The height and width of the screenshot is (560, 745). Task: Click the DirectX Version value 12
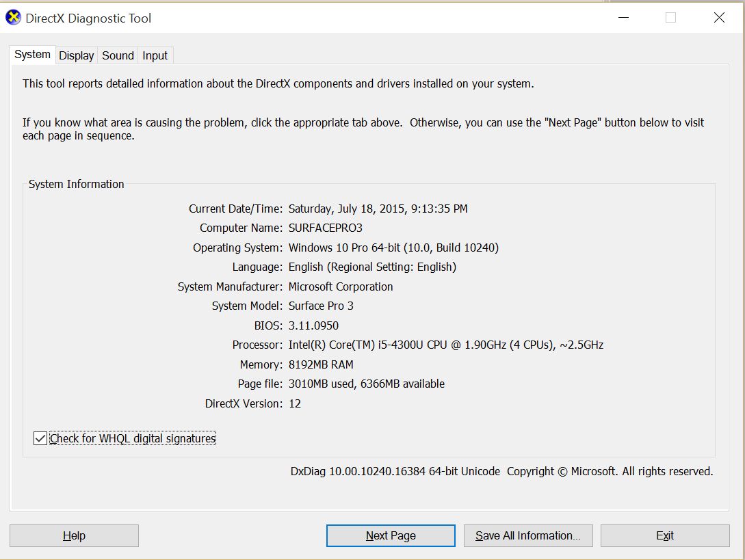click(x=295, y=403)
